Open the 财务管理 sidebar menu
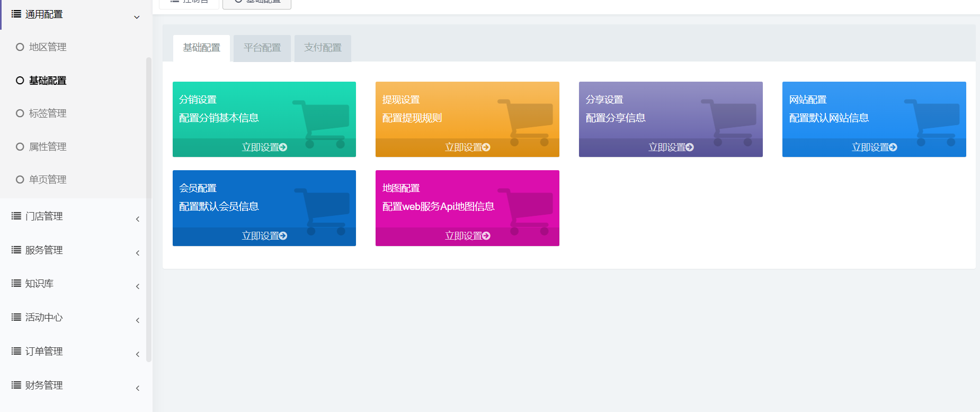The image size is (980, 412). click(x=44, y=385)
